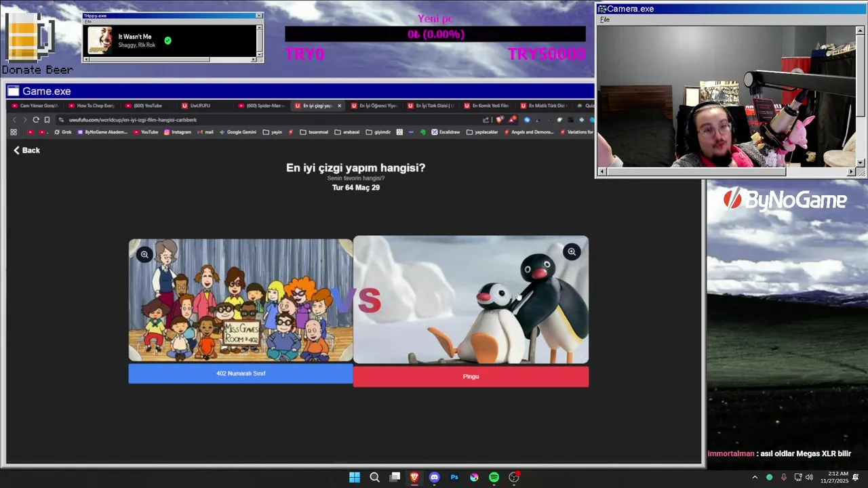Open the notifications bell icon
The width and height of the screenshot is (868, 488).
click(x=856, y=477)
